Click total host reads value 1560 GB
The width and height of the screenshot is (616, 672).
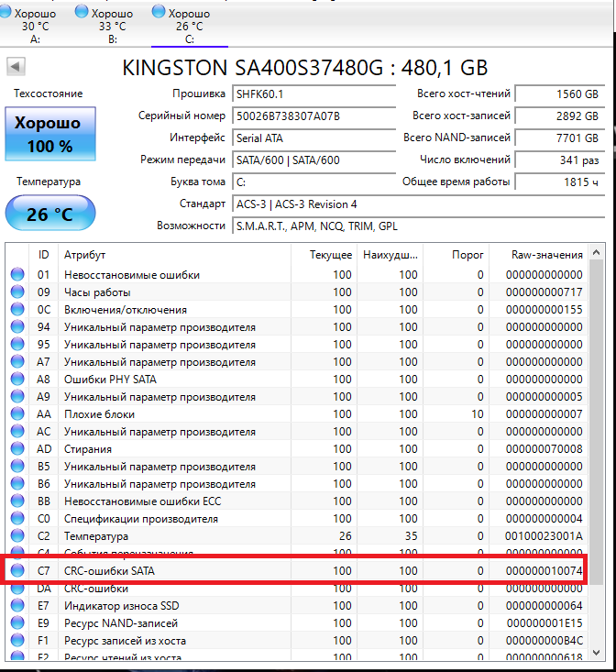(x=560, y=94)
